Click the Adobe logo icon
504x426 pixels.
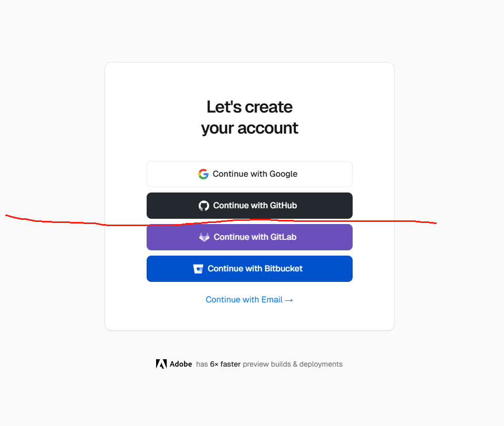(x=161, y=364)
